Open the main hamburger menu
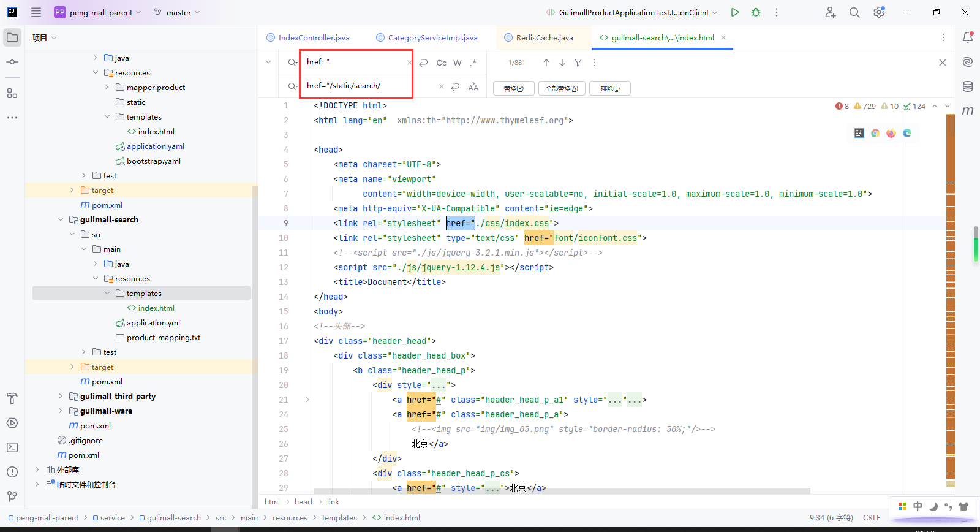980x532 pixels. (x=36, y=12)
